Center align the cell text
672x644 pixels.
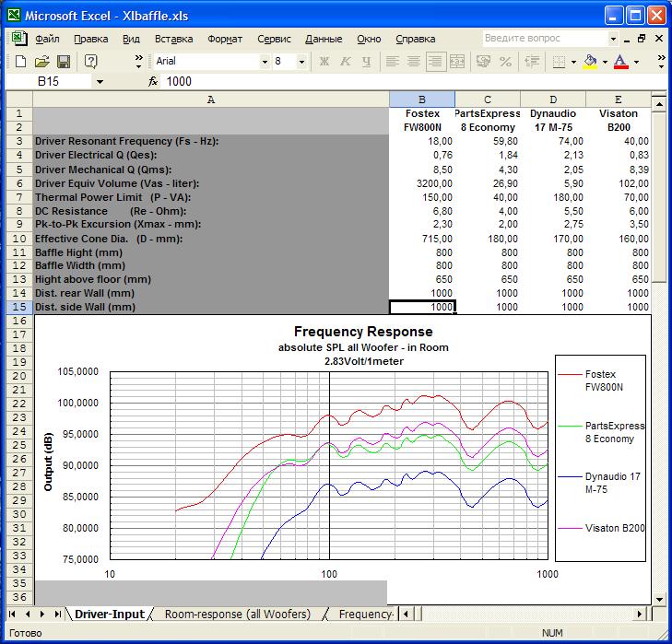coord(414,62)
